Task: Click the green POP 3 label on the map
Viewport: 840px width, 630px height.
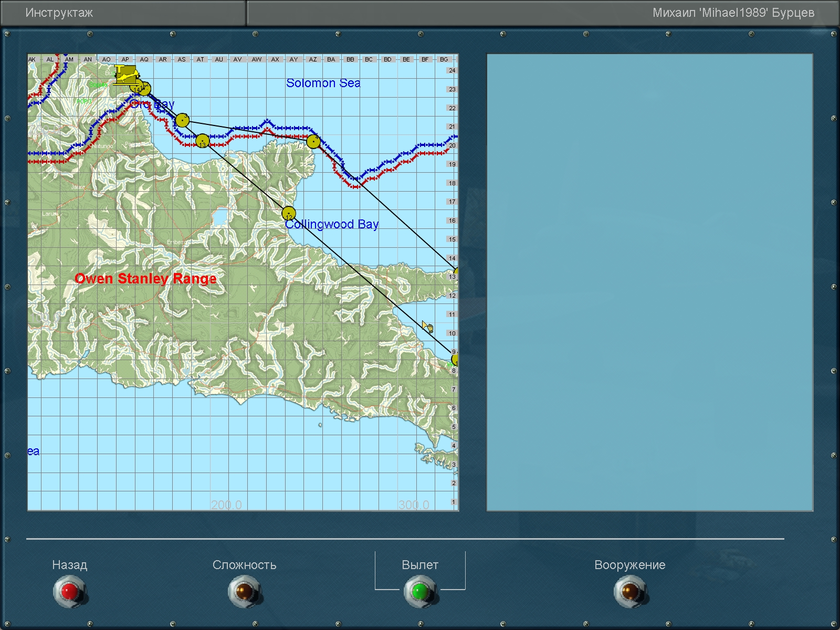Action: 84,101
